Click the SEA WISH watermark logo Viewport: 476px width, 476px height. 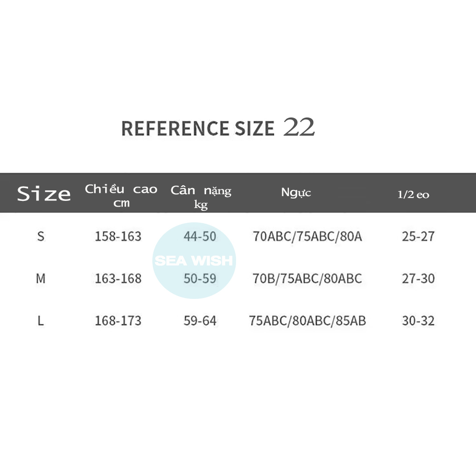[x=194, y=261]
